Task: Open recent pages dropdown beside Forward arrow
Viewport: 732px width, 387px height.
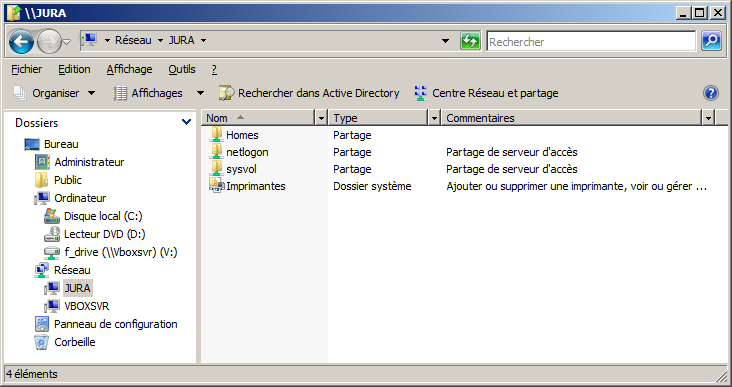Action: tap(67, 42)
